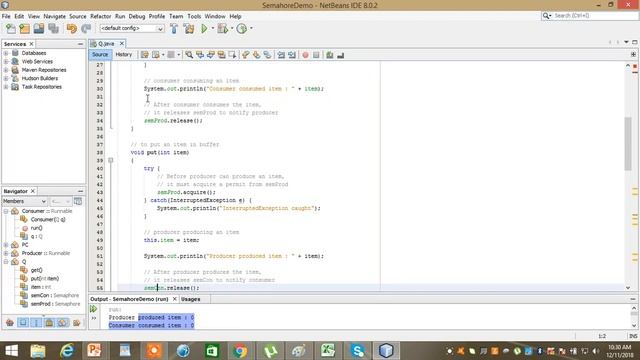Collapse the Consumer class node in Navigator
This screenshot has height=360, width=640.
(6, 211)
